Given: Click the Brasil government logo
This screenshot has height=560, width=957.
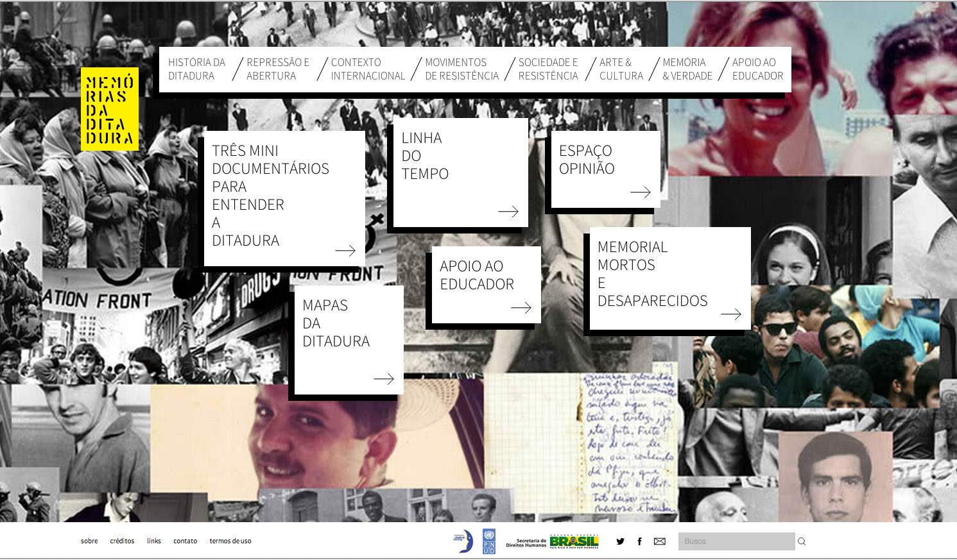Looking at the screenshot, I should click(574, 541).
